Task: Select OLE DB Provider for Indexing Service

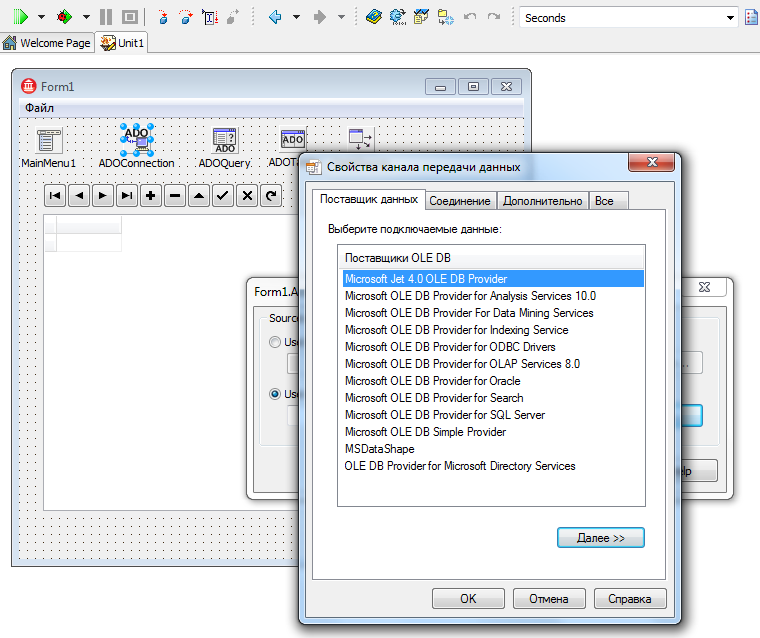Action: [493, 330]
